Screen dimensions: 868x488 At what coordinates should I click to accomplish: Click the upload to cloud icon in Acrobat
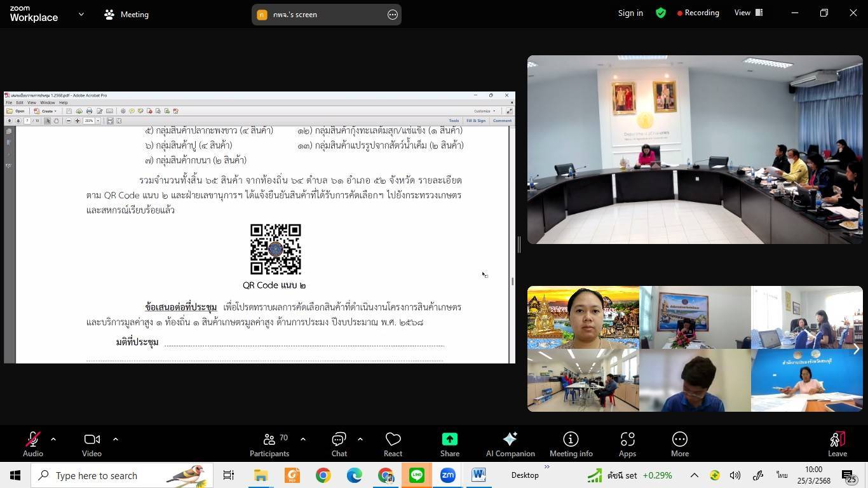pos(79,111)
